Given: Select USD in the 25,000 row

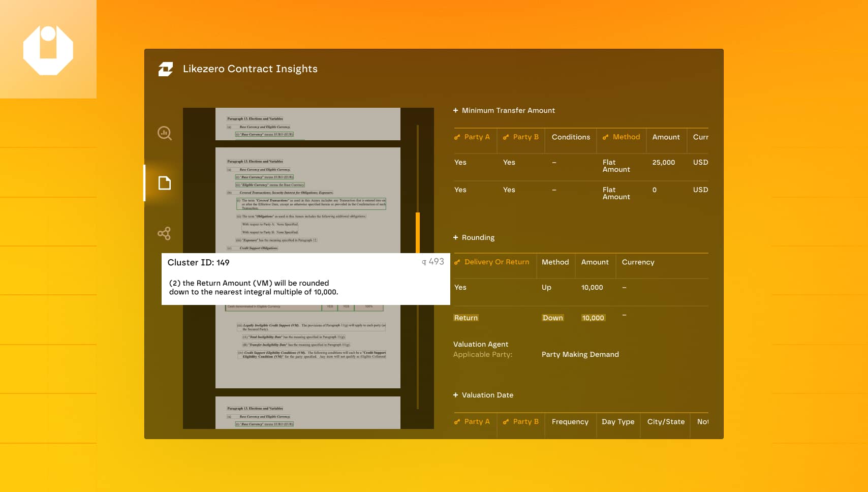Looking at the screenshot, I should click(x=700, y=163).
